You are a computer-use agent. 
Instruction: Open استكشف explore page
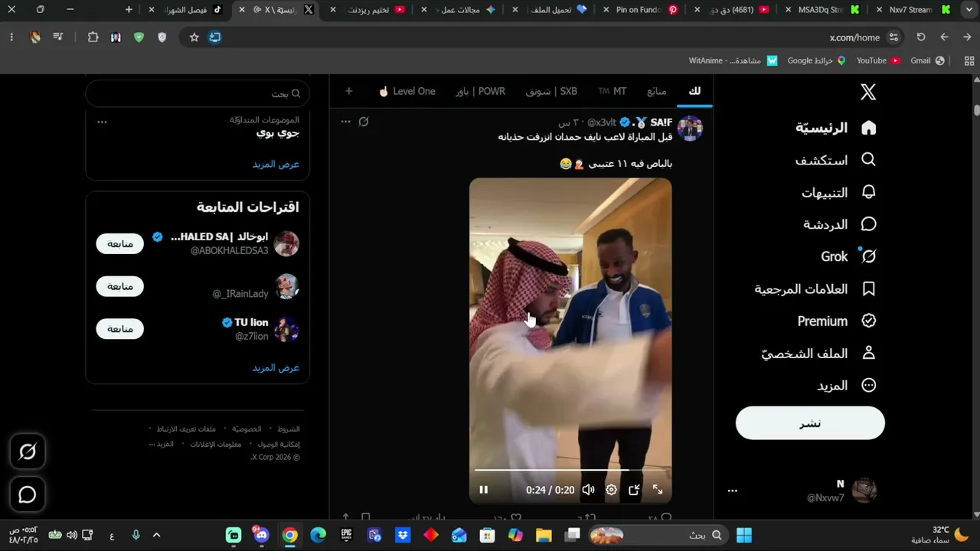(x=836, y=160)
